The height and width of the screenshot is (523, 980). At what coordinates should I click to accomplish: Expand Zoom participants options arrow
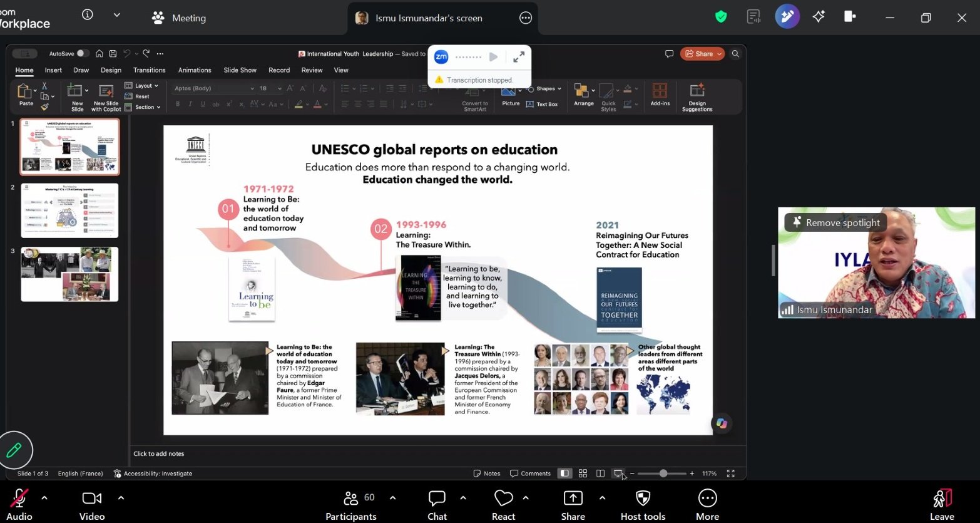click(x=393, y=498)
